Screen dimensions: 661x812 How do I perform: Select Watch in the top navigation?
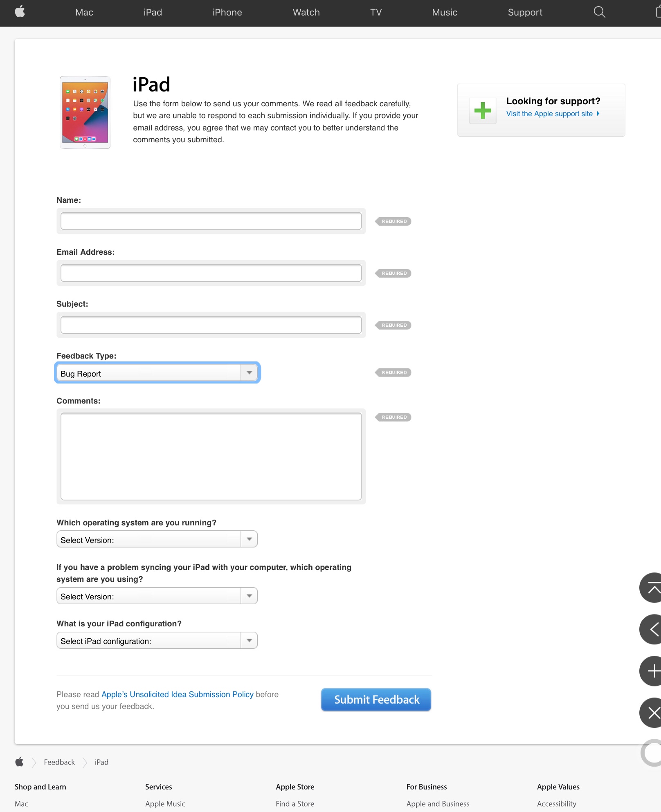306,12
